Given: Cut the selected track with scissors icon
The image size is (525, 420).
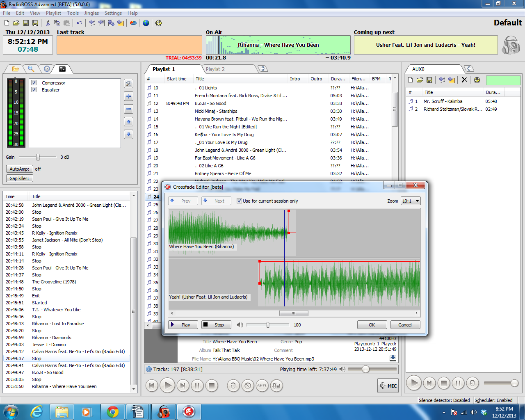Looking at the screenshot, I should pos(48,23).
